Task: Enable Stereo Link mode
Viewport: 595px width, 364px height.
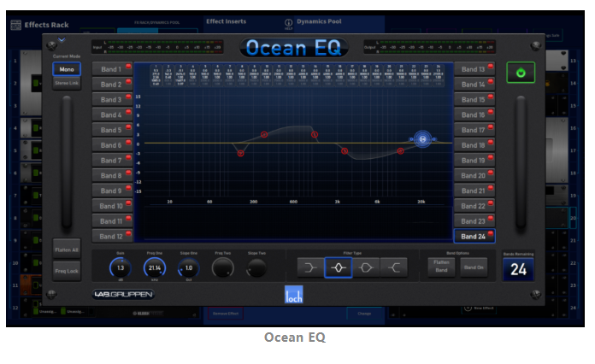Action: (66, 84)
